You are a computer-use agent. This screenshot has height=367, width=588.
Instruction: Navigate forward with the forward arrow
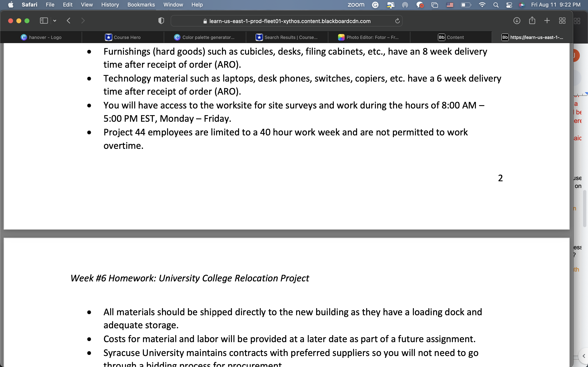pos(83,21)
